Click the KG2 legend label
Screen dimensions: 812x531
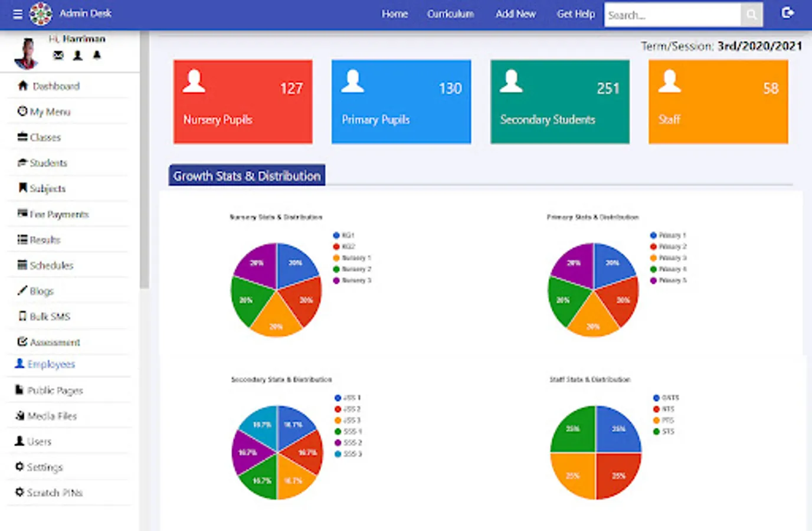click(348, 247)
